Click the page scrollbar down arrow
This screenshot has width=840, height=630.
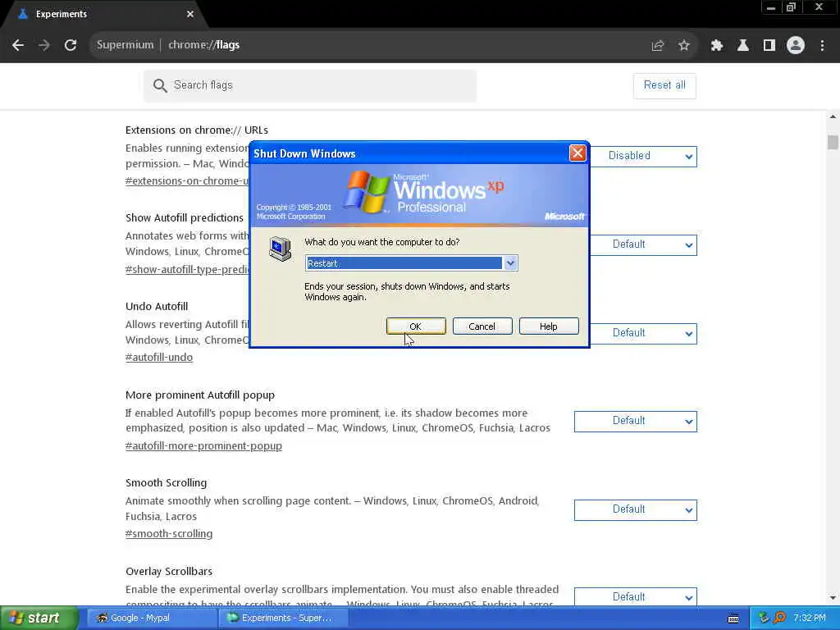[x=833, y=598]
